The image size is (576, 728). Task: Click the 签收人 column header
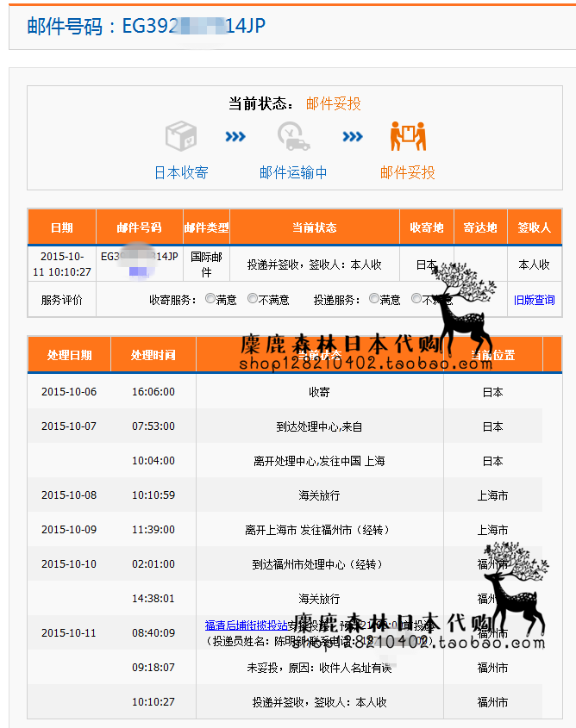534,227
